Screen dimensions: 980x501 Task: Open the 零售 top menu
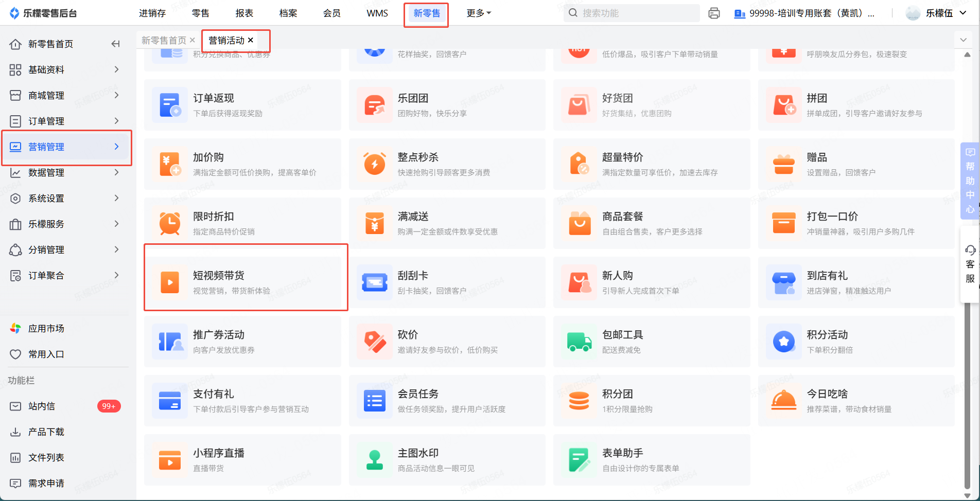coord(201,13)
